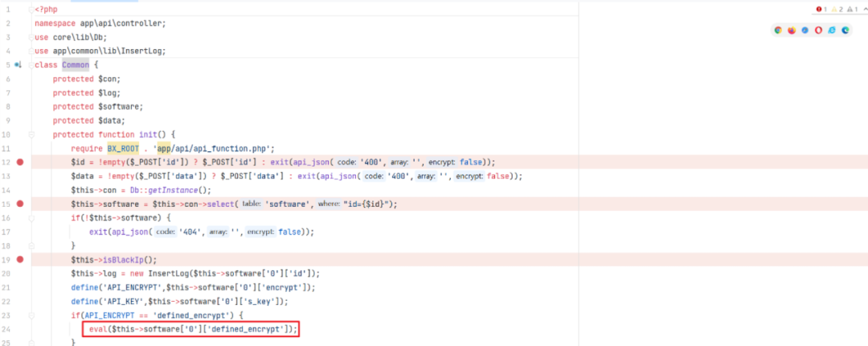This screenshot has height=346, width=868.
Task: Click line number 24 in the gutter
Action: 6,329
